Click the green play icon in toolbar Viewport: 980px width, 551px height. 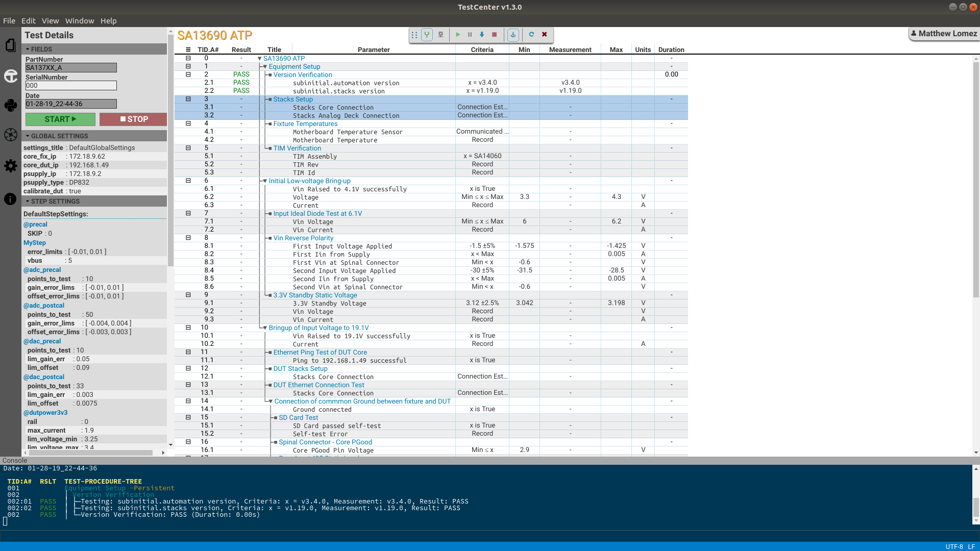(x=458, y=35)
